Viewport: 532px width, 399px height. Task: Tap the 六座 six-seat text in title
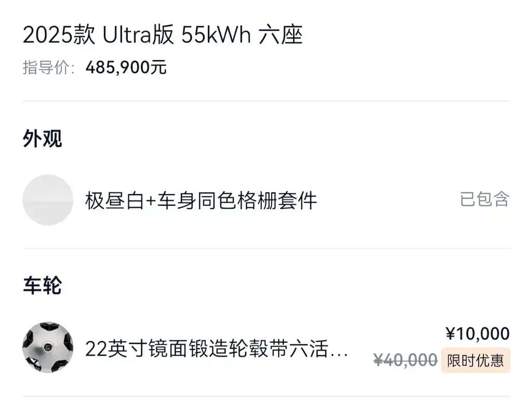pos(281,35)
